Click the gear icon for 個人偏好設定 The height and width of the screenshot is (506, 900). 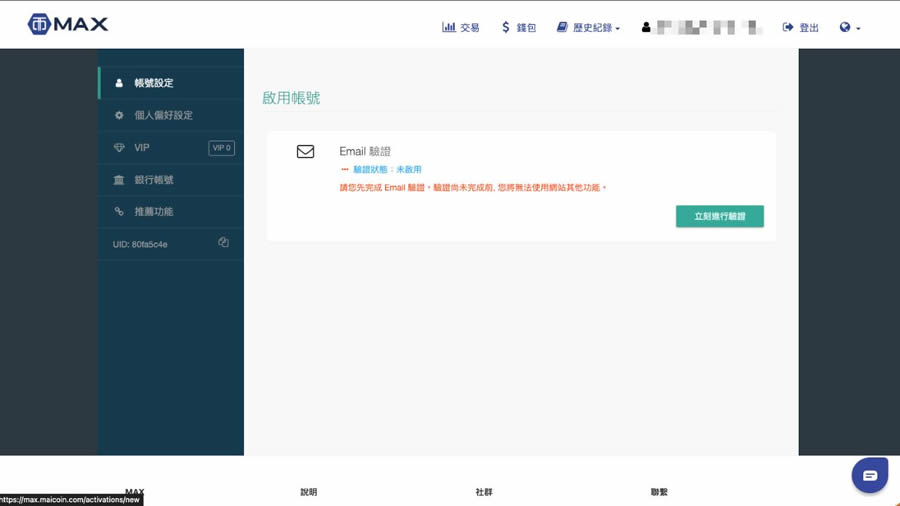pyautogui.click(x=119, y=115)
